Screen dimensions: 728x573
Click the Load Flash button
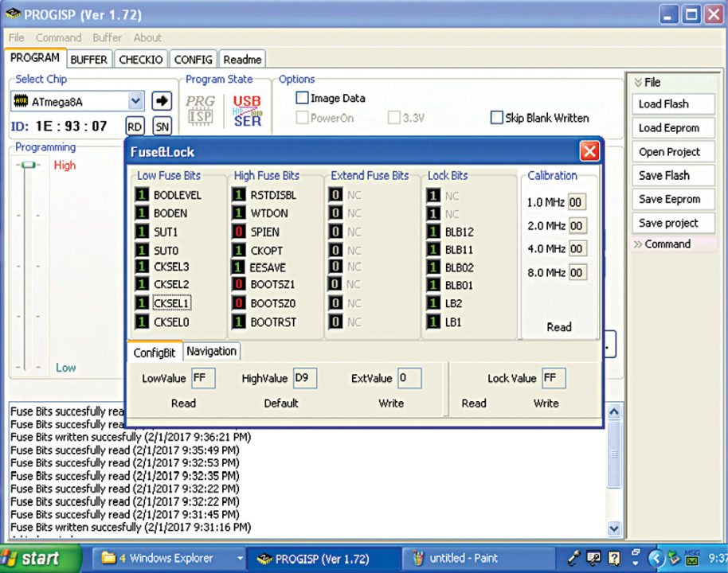(663, 104)
